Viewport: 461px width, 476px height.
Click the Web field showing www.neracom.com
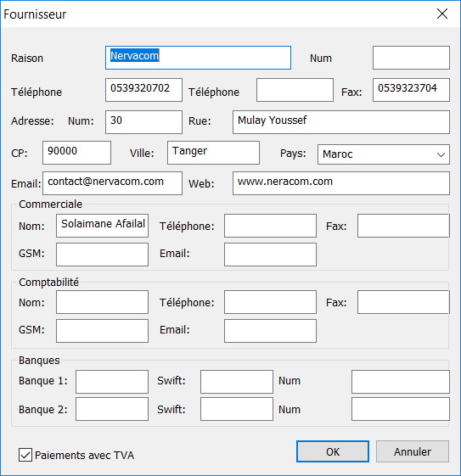(341, 183)
